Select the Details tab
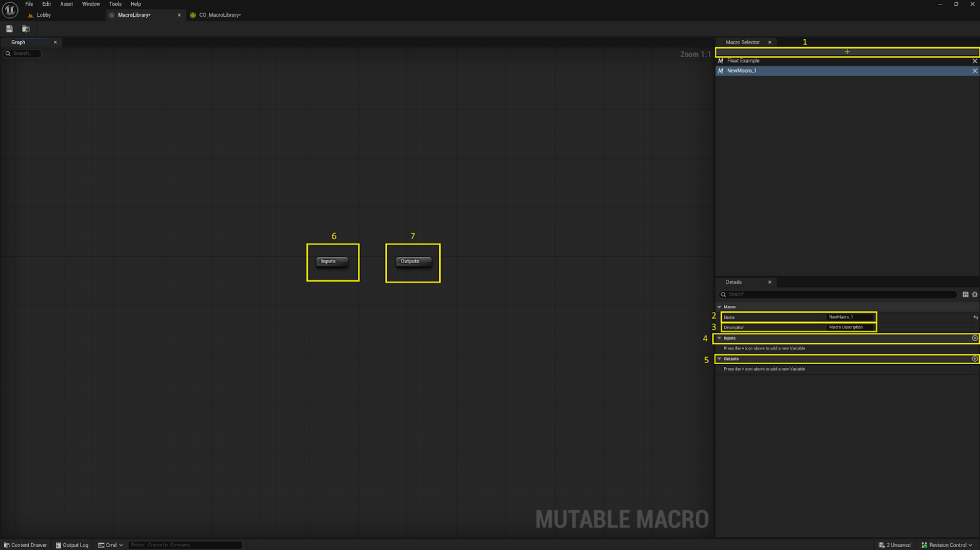Image resolution: width=980 pixels, height=550 pixels. (x=734, y=282)
